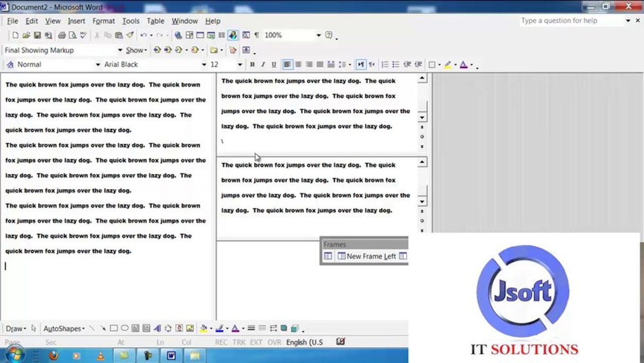The image size is (644, 363).
Task: Increase the paragraph indent
Action: [418, 65]
